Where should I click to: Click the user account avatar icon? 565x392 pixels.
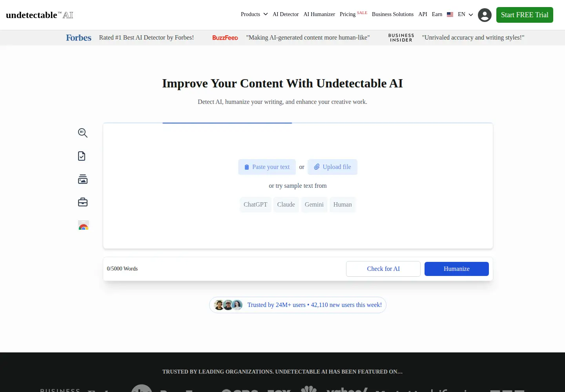coord(485,15)
